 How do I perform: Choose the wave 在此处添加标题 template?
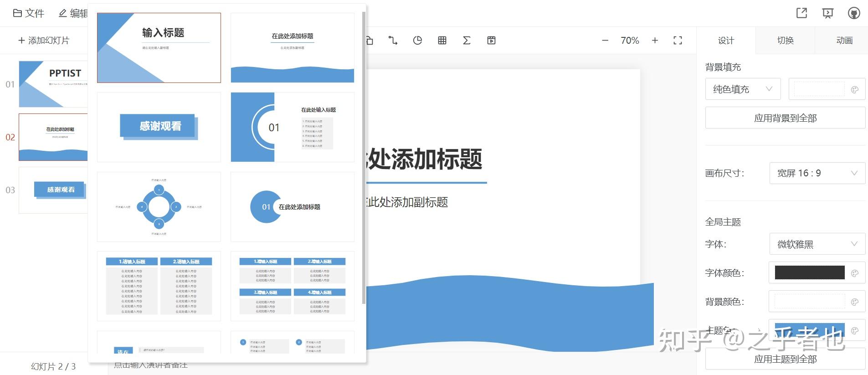pos(293,48)
